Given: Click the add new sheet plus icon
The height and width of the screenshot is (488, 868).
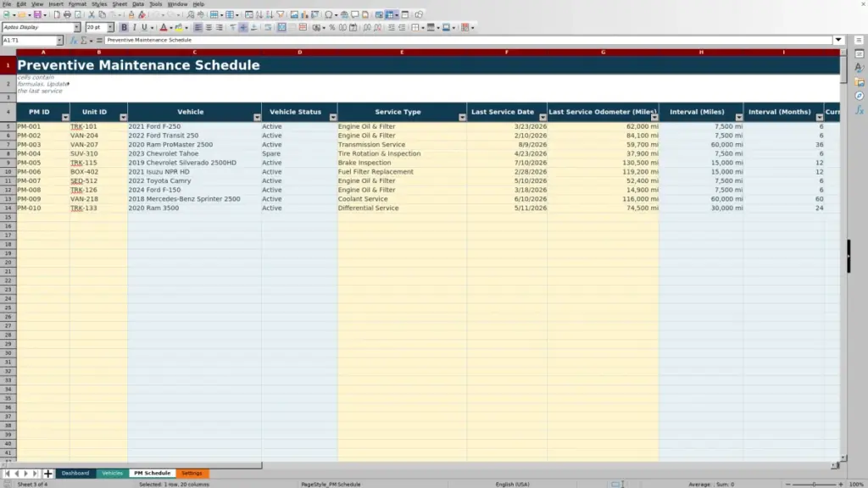Looking at the screenshot, I should (48, 474).
